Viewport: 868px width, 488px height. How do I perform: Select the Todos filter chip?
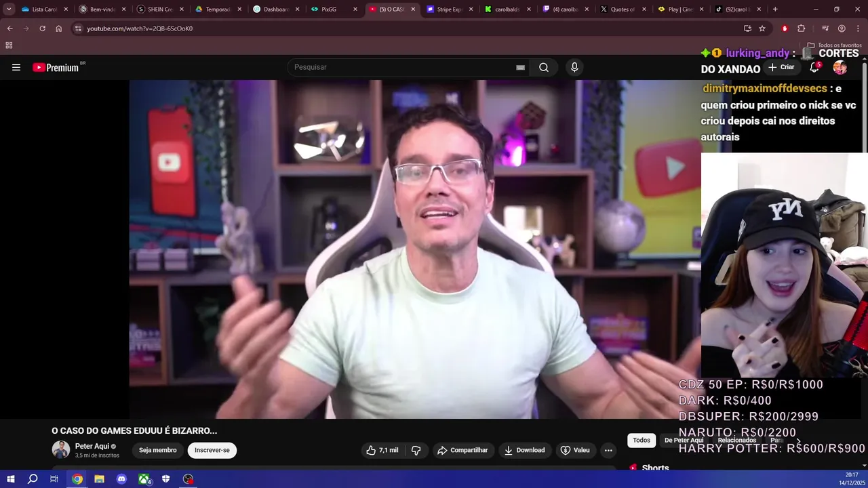coord(642,441)
